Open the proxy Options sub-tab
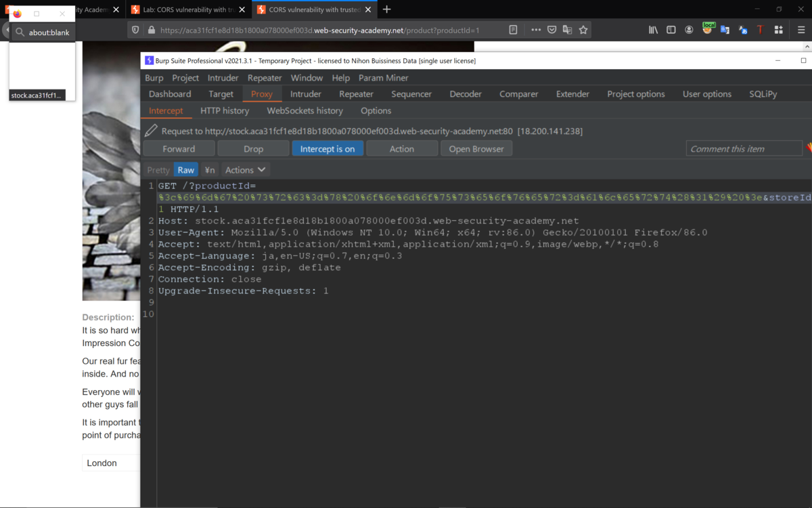 point(376,110)
